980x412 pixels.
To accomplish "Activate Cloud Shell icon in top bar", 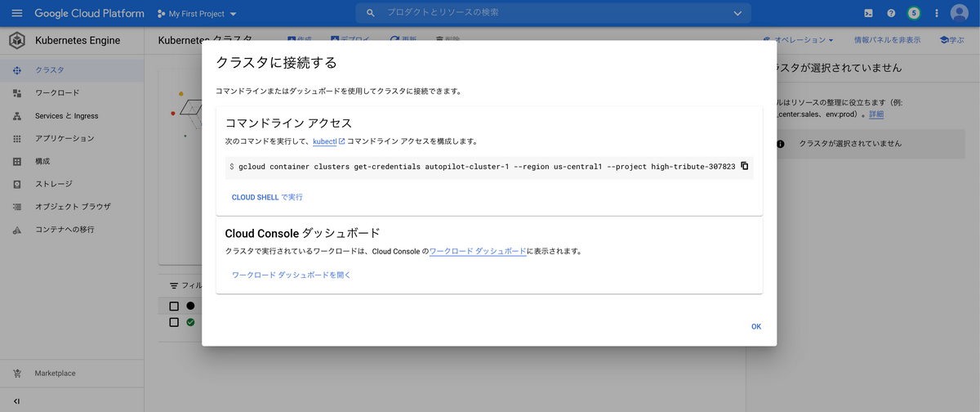I will click(x=868, y=14).
